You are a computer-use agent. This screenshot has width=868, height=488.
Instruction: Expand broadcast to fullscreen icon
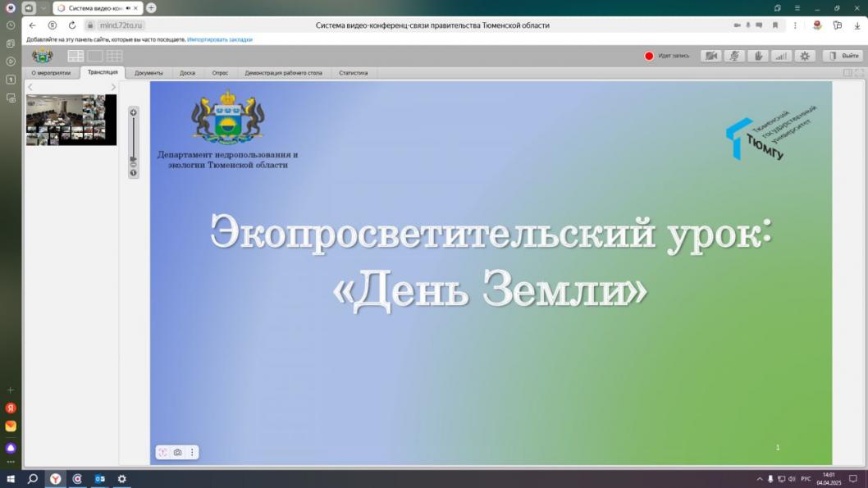pos(858,73)
